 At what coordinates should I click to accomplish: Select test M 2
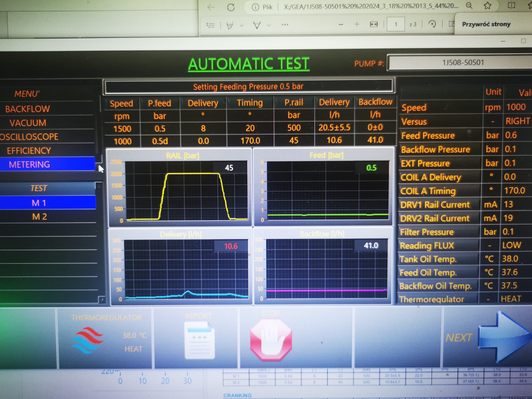[39, 217]
